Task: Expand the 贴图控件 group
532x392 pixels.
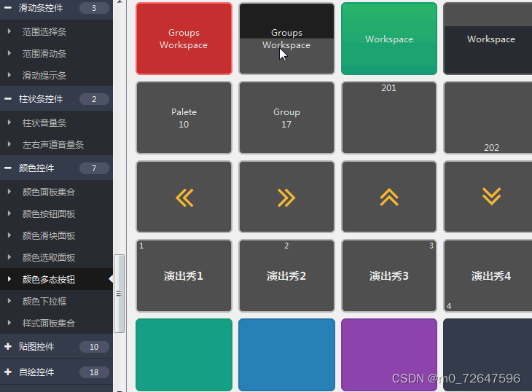Action: pos(8,347)
